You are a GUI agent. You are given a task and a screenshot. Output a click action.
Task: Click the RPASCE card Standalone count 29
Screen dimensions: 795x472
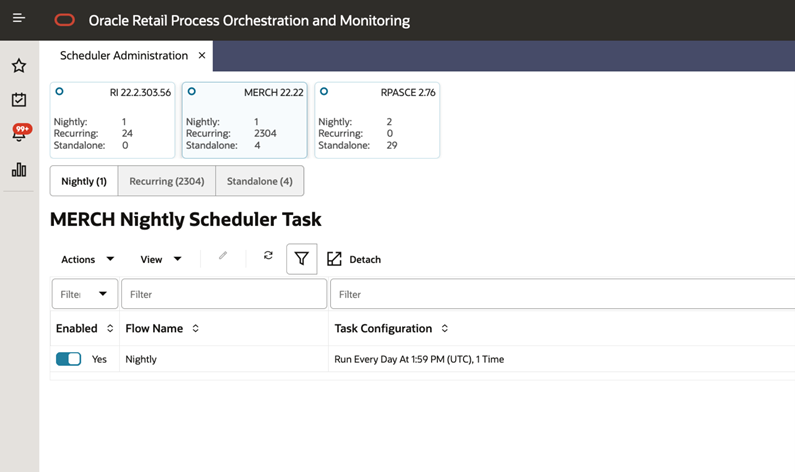pyautogui.click(x=392, y=145)
